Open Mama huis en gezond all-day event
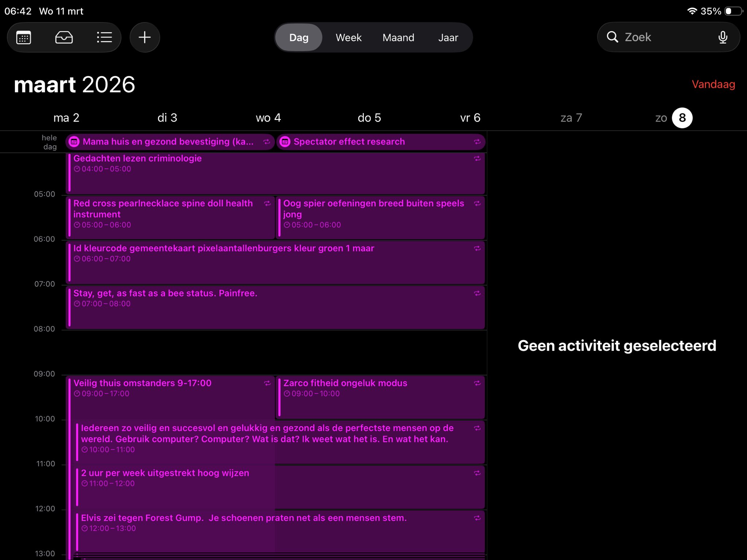The height and width of the screenshot is (560, 747). 168,142
